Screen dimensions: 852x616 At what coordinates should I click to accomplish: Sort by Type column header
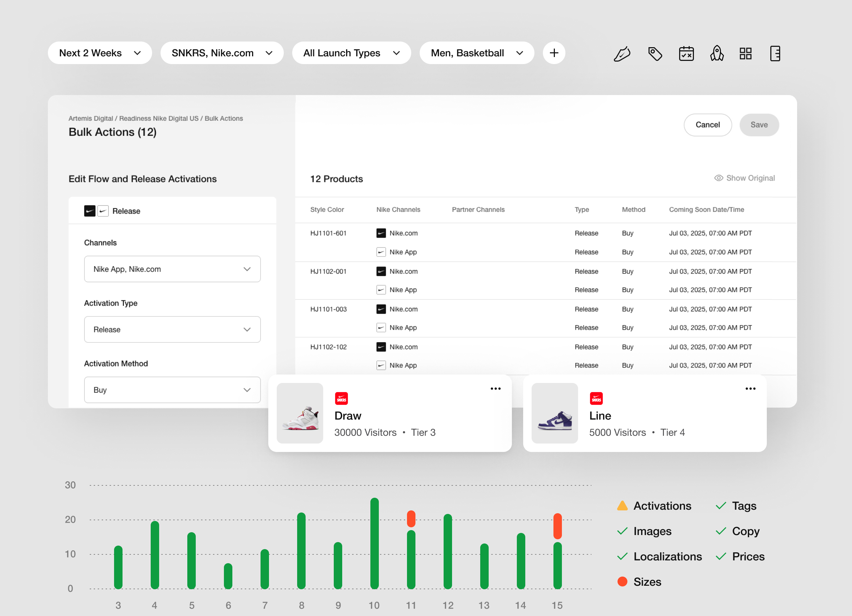click(x=582, y=209)
